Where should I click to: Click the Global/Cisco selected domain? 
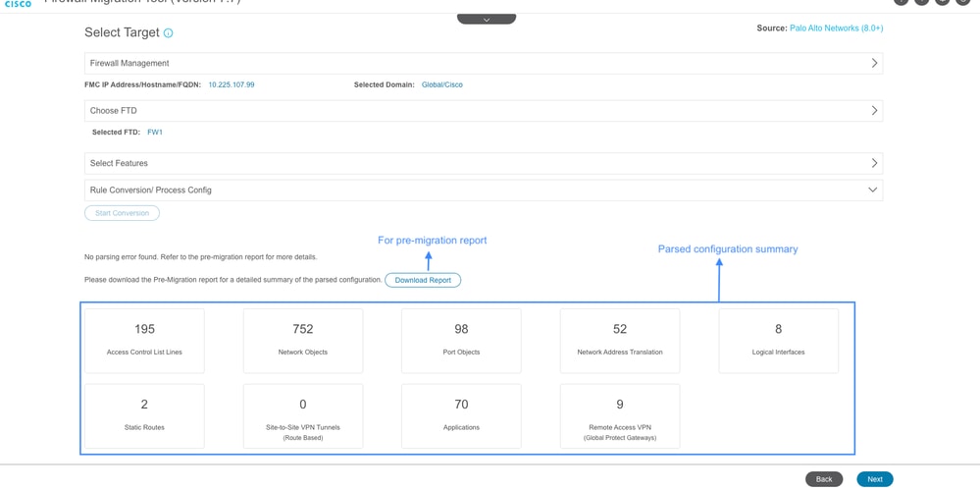pyautogui.click(x=442, y=85)
